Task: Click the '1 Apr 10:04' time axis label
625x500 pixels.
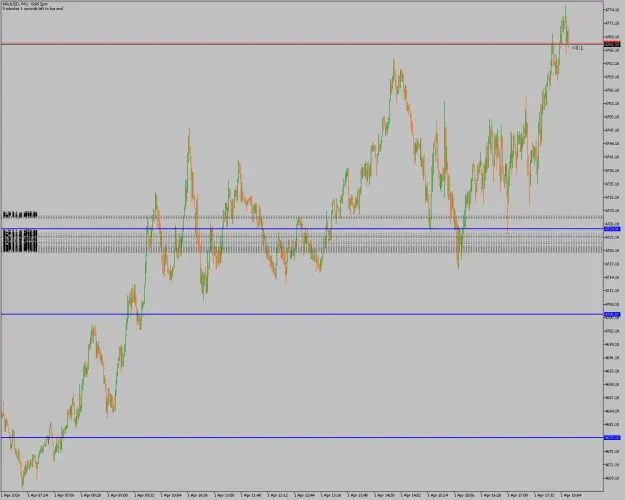Action: tap(171, 495)
